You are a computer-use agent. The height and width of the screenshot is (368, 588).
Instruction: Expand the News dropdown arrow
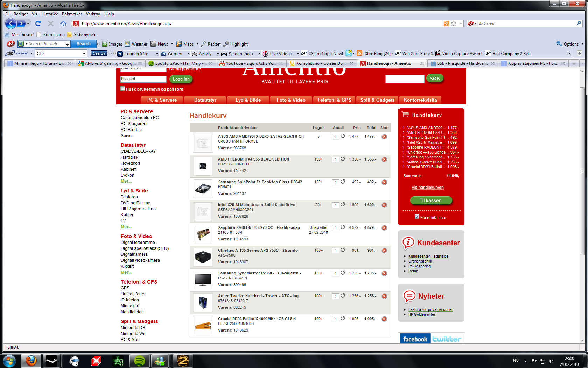click(172, 44)
